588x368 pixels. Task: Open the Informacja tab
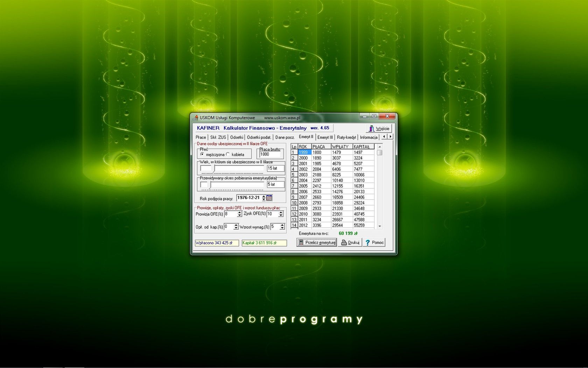tap(369, 137)
